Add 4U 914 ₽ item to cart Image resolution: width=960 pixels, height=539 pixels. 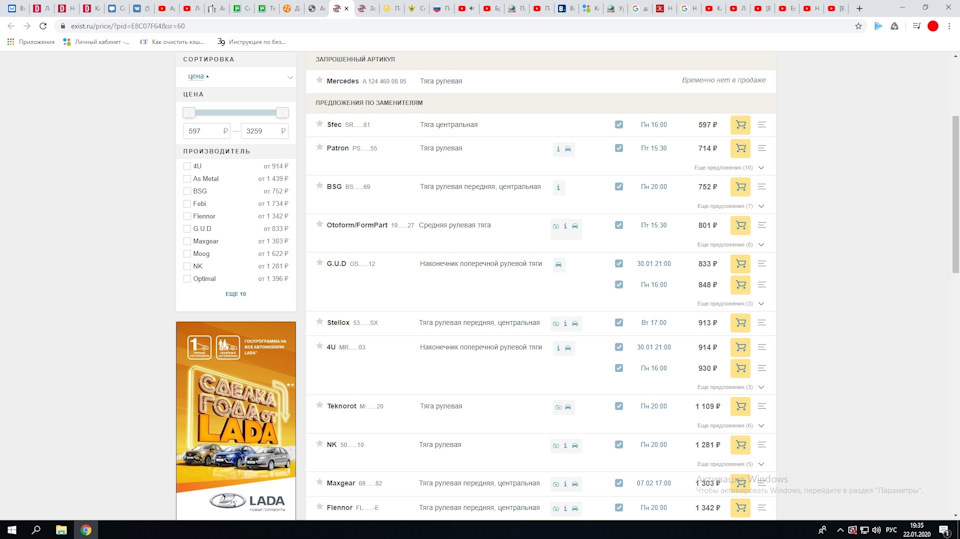coord(740,347)
